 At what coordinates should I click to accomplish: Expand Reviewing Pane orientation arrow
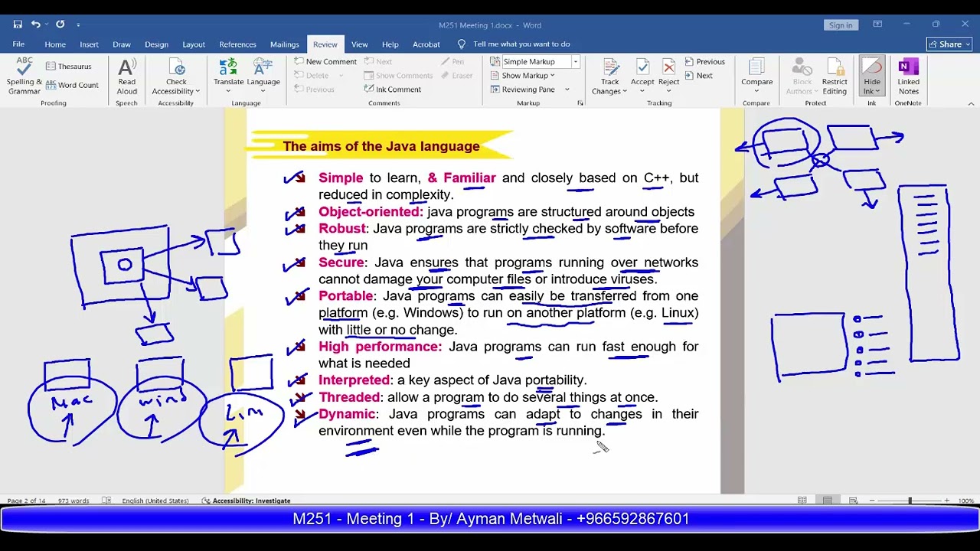point(567,90)
